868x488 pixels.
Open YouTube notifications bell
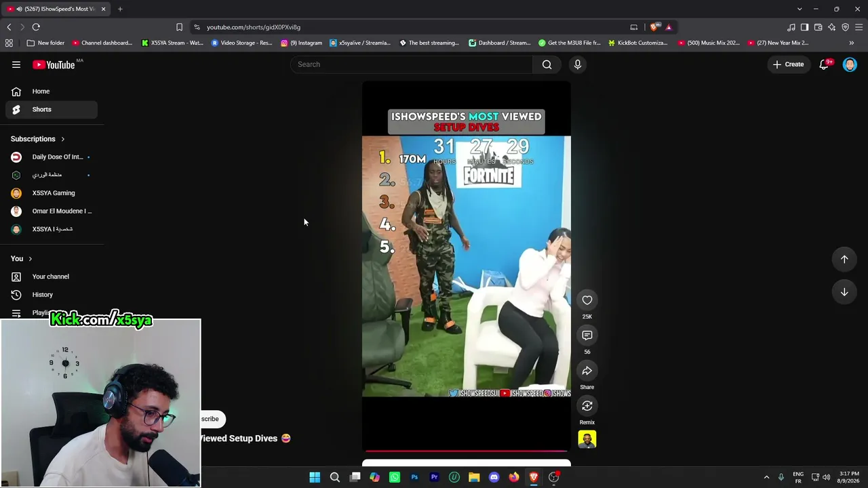point(825,64)
